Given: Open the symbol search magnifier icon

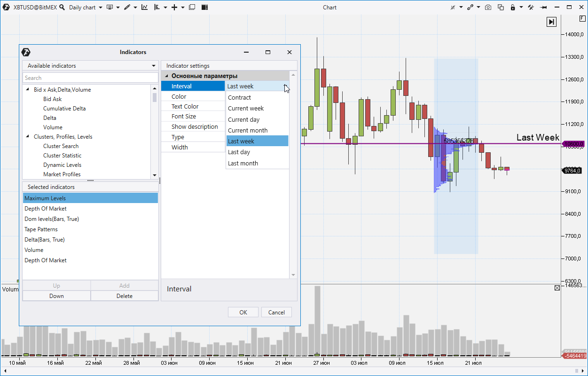Looking at the screenshot, I should coord(62,7).
